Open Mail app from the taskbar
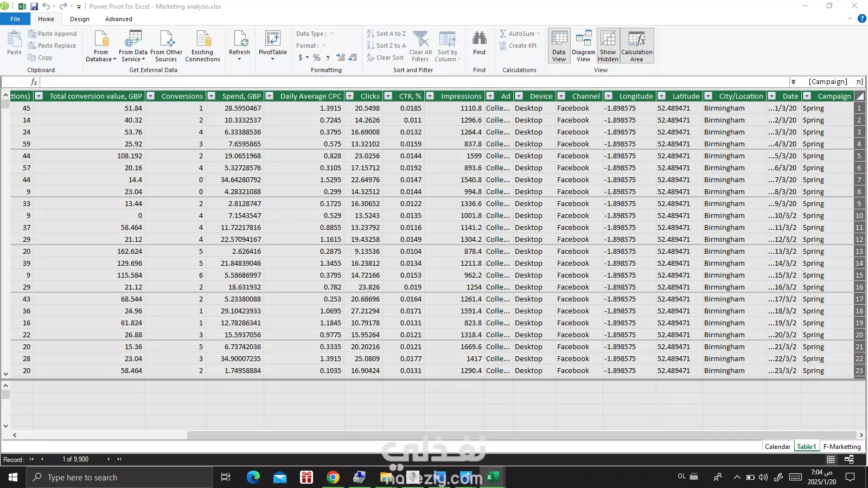The image size is (868, 488). click(280, 477)
